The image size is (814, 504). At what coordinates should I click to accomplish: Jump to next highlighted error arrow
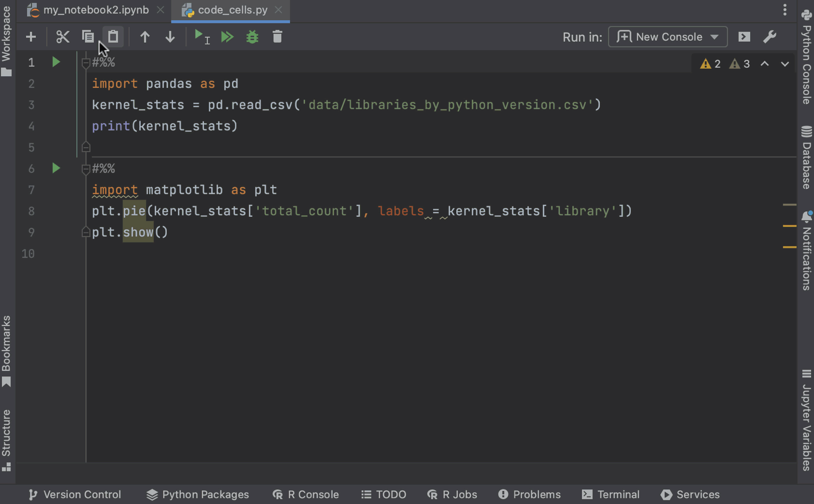click(x=785, y=64)
